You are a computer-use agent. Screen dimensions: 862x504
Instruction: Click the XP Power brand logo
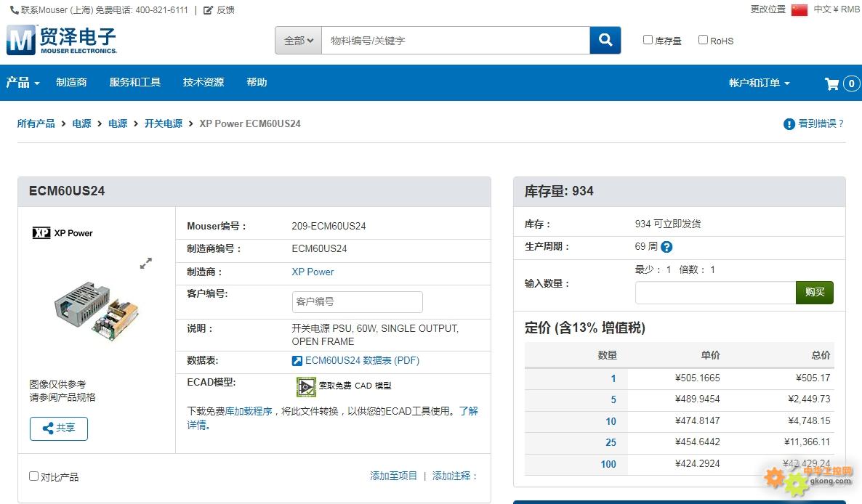[x=63, y=233]
